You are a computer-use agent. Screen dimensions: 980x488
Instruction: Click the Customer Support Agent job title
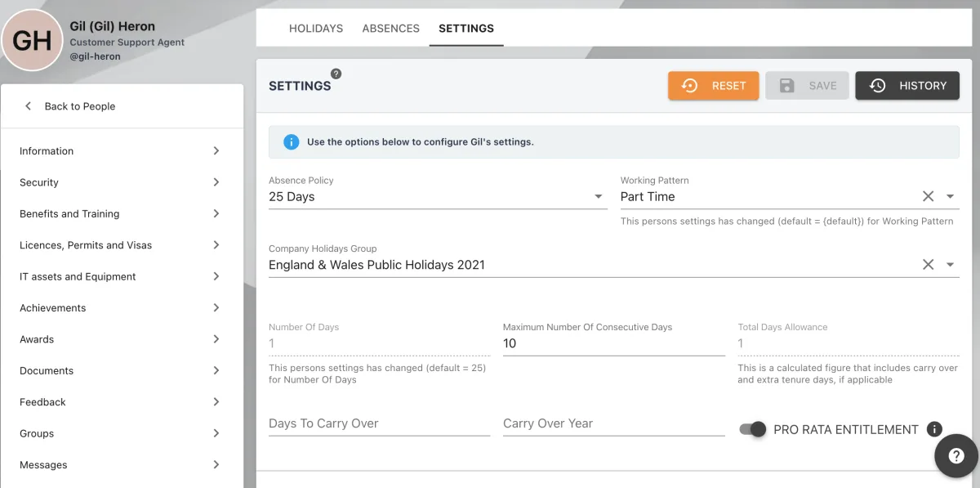pos(127,43)
